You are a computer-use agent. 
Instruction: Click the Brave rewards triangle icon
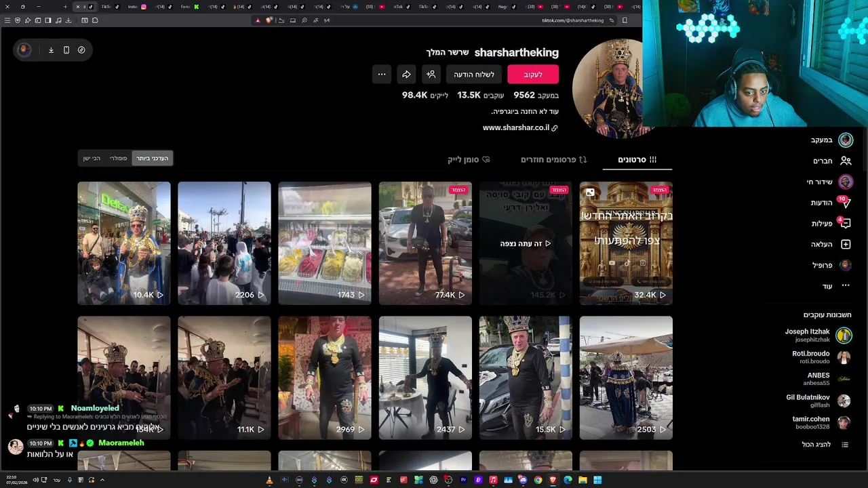(258, 20)
